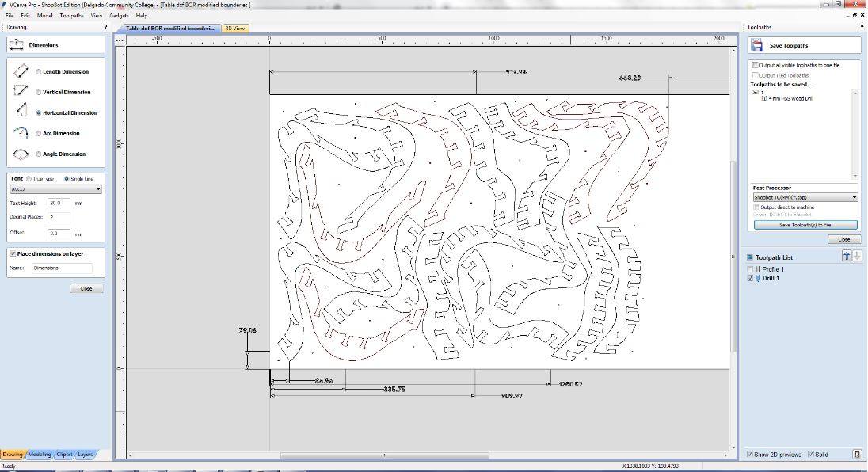
Task: Check the Profile 1 toolpath visibility box
Action: coord(750,269)
